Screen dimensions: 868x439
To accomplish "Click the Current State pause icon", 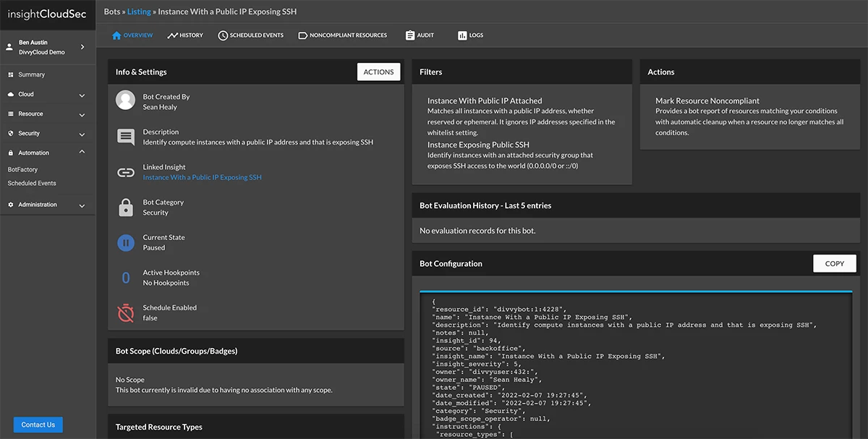I will 126,243.
